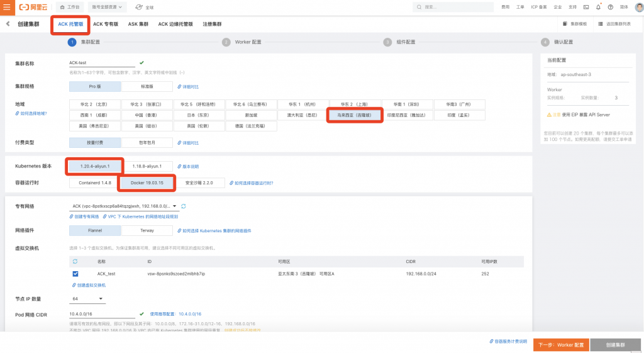Select region 日本 (东京)
This screenshot has width=644, height=353.
[199, 115]
